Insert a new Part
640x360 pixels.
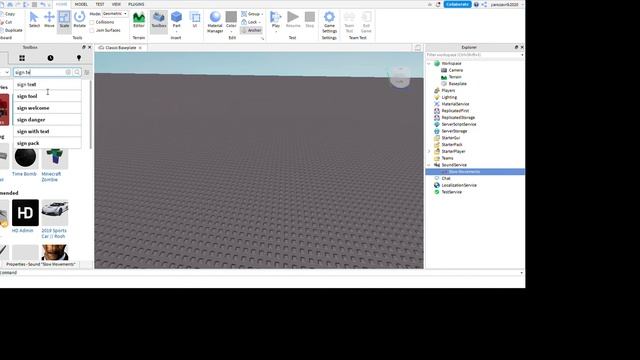click(176, 17)
